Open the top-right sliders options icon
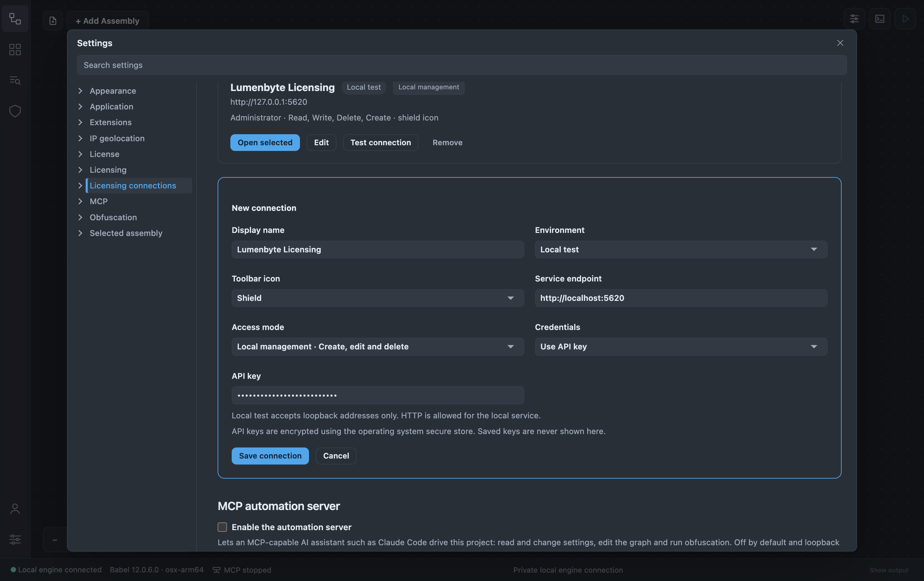Viewport: 924px width, 581px height. tap(854, 18)
